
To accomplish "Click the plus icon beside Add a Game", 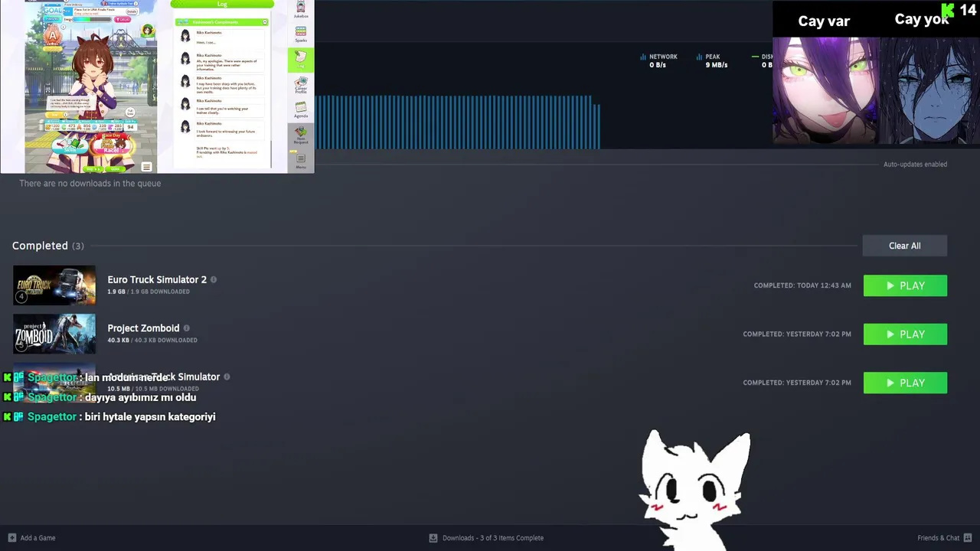I will tap(11, 538).
